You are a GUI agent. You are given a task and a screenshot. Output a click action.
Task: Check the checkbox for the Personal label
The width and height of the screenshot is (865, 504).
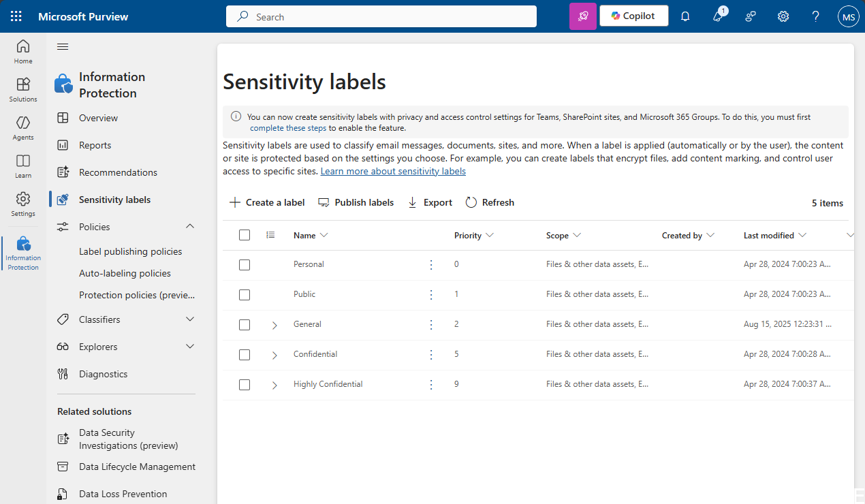pos(245,264)
